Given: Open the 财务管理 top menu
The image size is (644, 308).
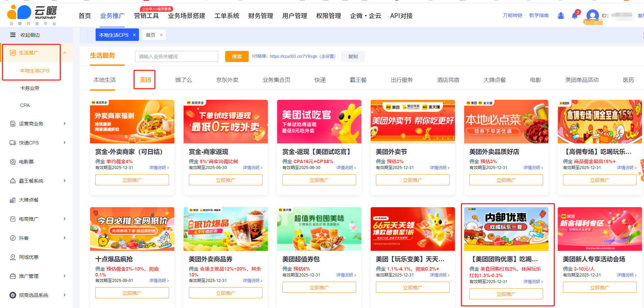Looking at the screenshot, I should tap(261, 16).
